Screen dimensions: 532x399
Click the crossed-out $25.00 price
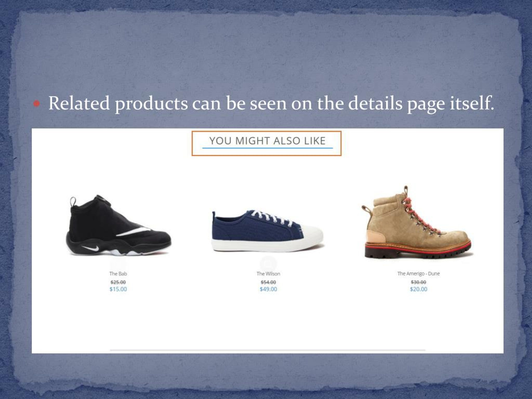[x=118, y=282]
